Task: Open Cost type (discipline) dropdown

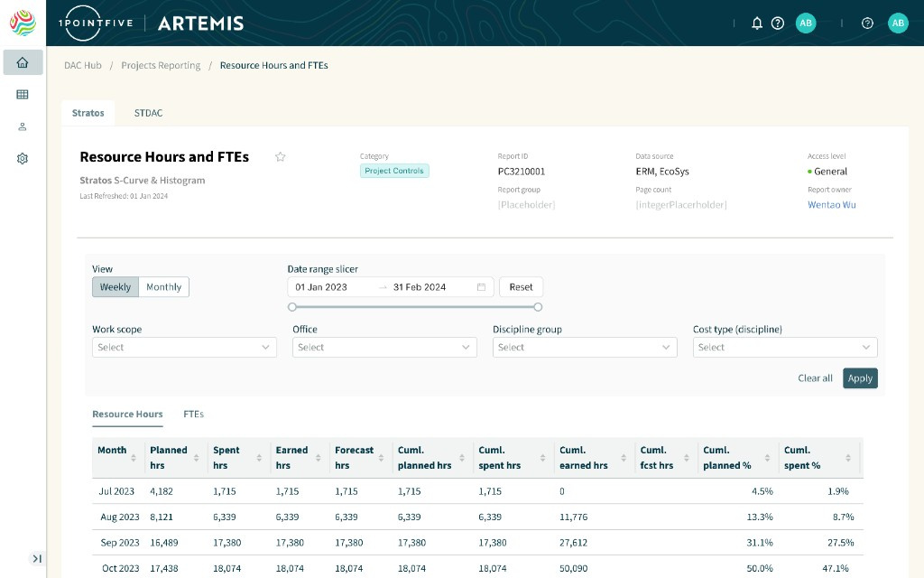Action: coord(785,348)
